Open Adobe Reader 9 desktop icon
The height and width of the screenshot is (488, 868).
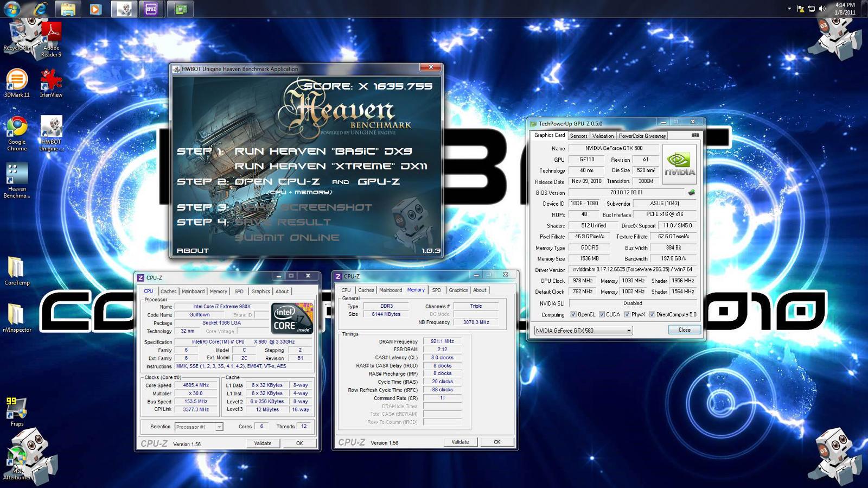[51, 39]
